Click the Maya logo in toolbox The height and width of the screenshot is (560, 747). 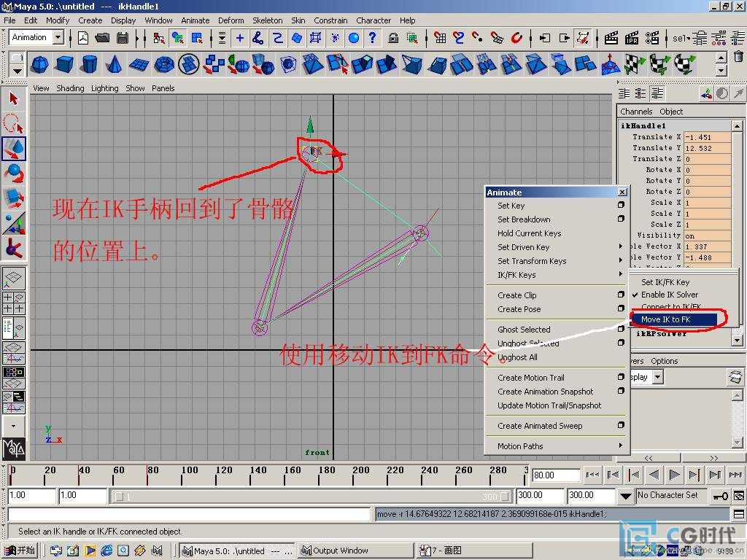click(13, 448)
